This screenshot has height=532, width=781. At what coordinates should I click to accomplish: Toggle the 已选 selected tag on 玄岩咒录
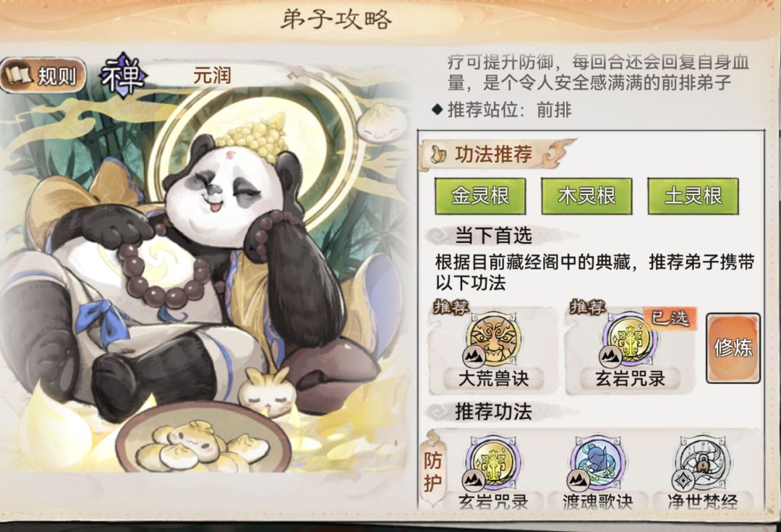(x=670, y=317)
